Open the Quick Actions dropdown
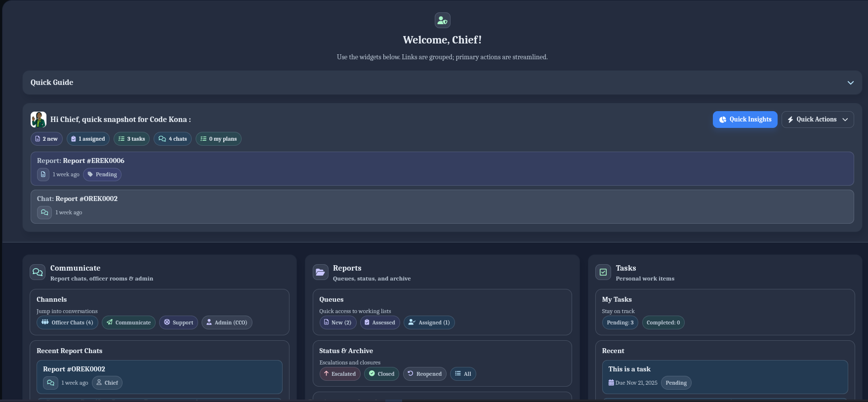Image resolution: width=868 pixels, height=402 pixels. point(817,120)
